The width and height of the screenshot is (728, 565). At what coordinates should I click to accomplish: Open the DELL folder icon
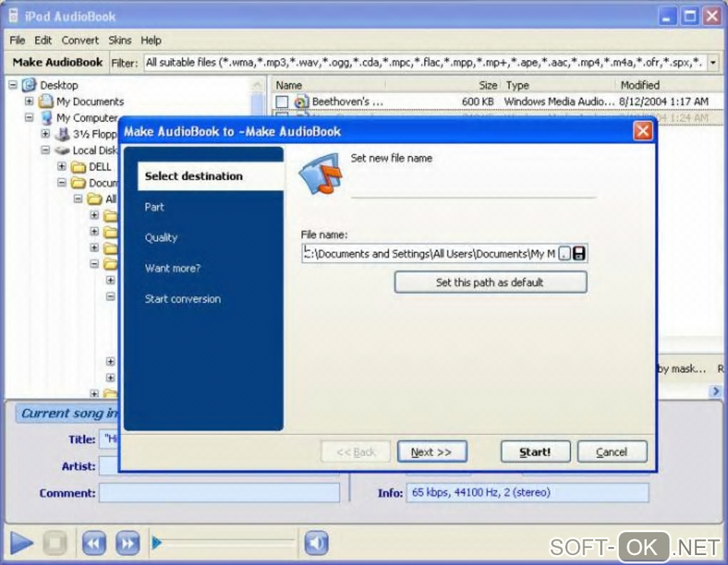(79, 167)
